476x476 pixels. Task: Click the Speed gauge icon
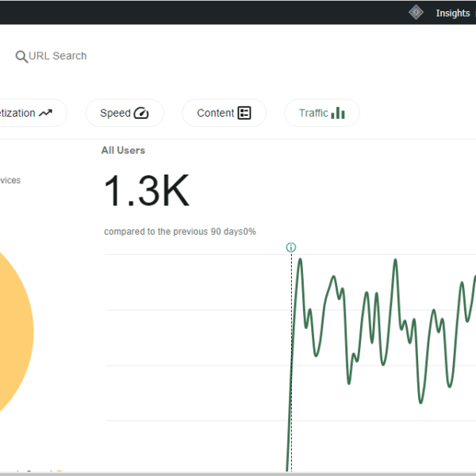tap(141, 113)
